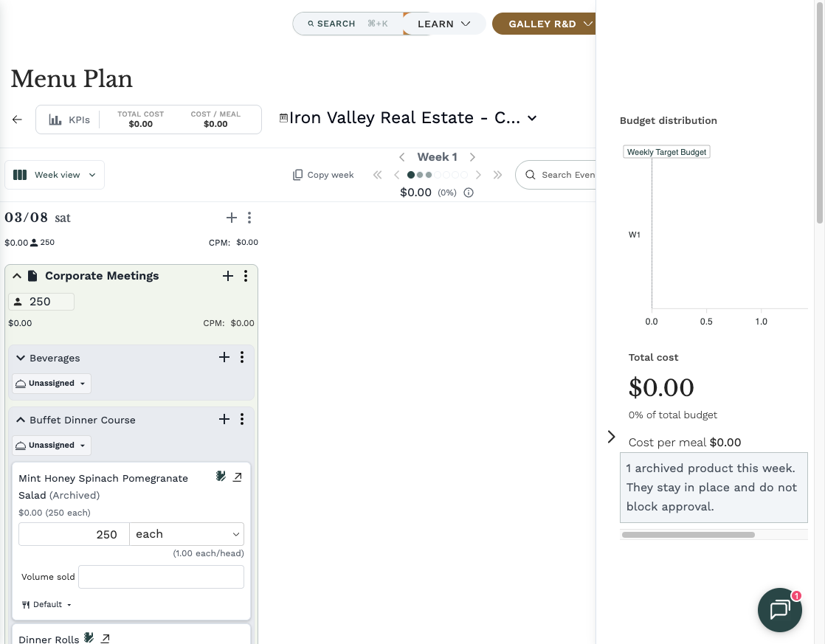
Task: Click the single right chevron by week dots
Action: [478, 175]
